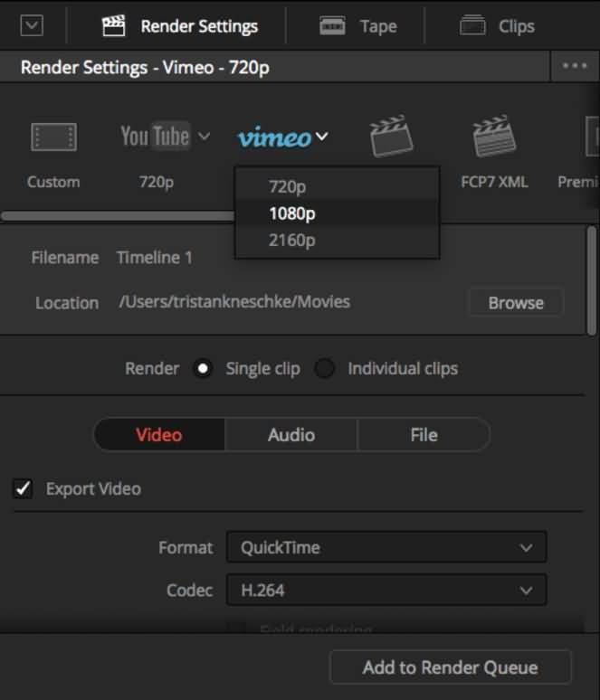Pick the clapboard preset beside Vimeo
This screenshot has height=700, width=600.
(x=391, y=137)
